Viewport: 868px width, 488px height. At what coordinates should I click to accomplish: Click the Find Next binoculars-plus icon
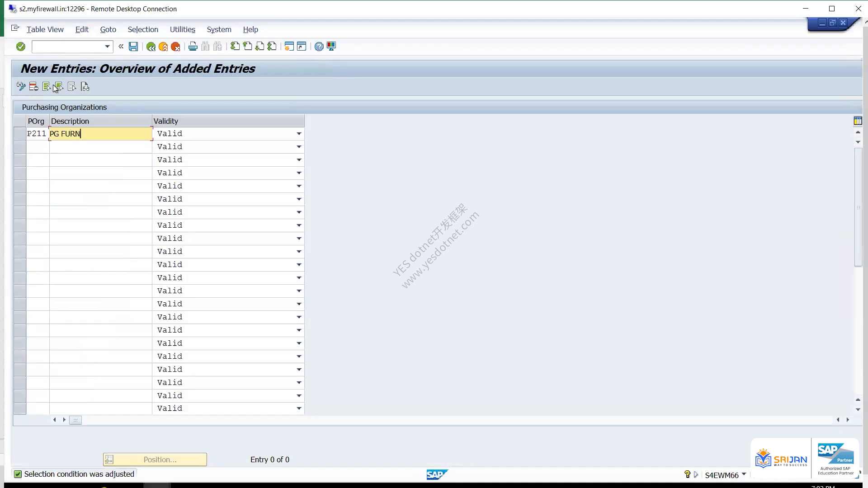[x=217, y=47]
